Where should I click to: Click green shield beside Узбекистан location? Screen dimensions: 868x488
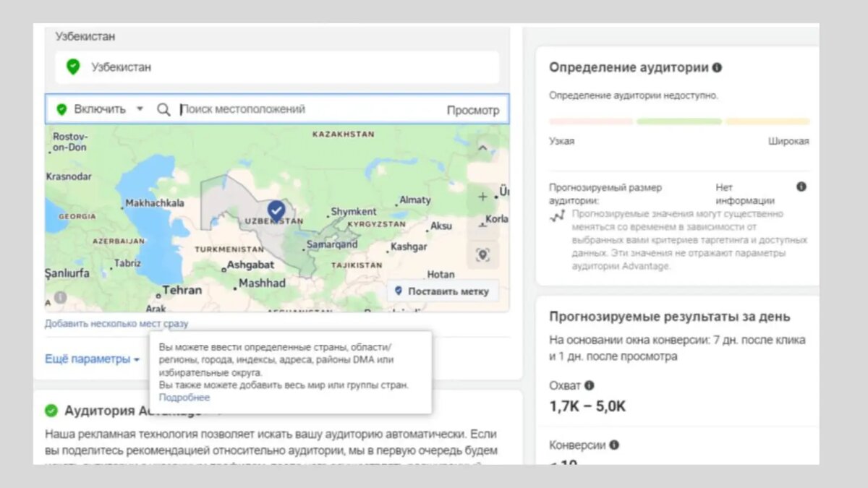(x=73, y=67)
